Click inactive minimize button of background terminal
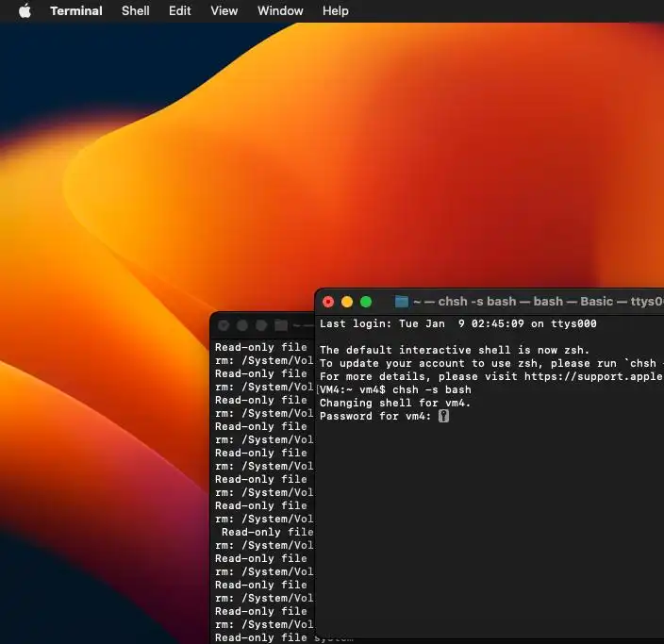The height and width of the screenshot is (644, 664). [242, 325]
